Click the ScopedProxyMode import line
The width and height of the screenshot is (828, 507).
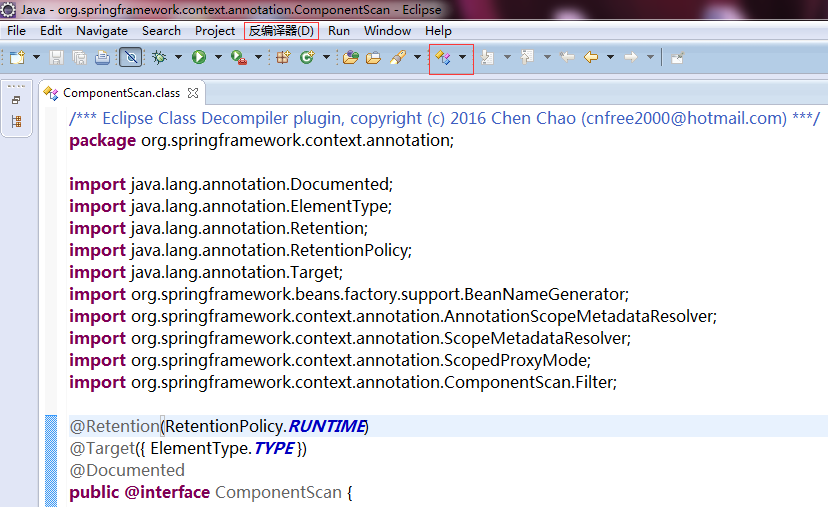(330, 360)
